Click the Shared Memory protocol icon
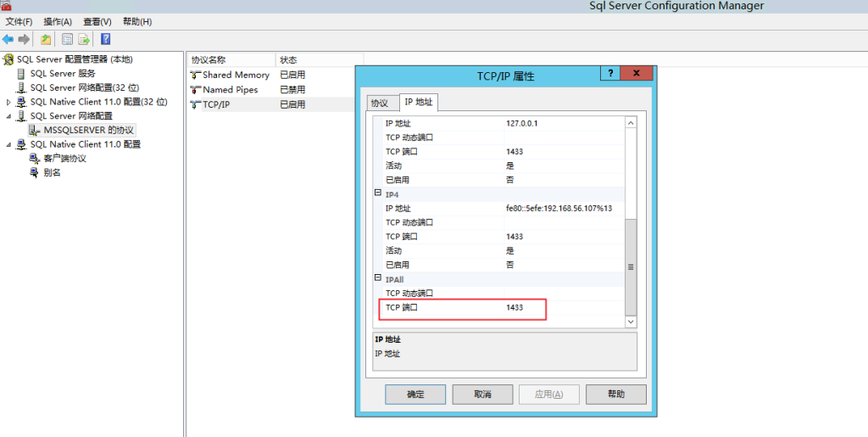 (195, 75)
